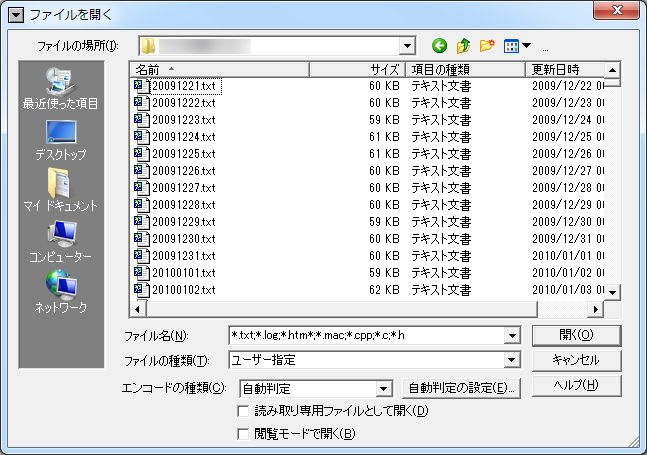647x455 pixels.
Task: Open the view menu dropdown arrow
Action: [x=527, y=45]
